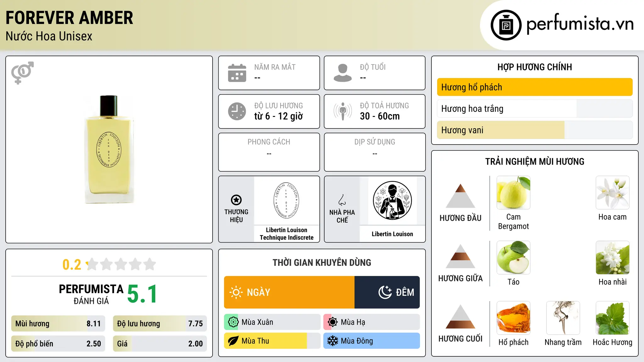Image resolution: width=644 pixels, height=362 pixels.
Task: Click the flower icon for Mùa Xuân
Action: [x=233, y=322]
